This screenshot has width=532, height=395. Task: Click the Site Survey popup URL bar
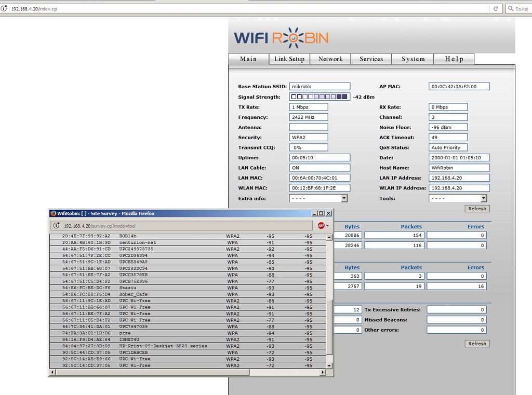(x=181, y=226)
